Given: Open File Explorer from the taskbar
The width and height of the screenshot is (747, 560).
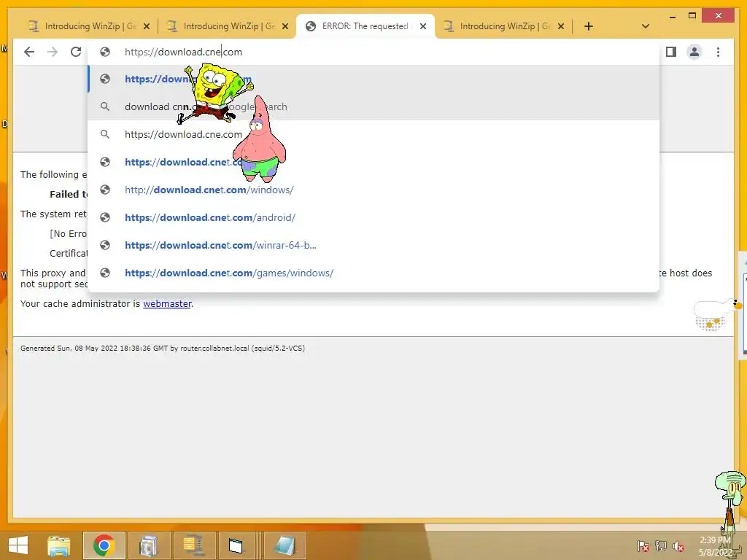Looking at the screenshot, I should 59,545.
